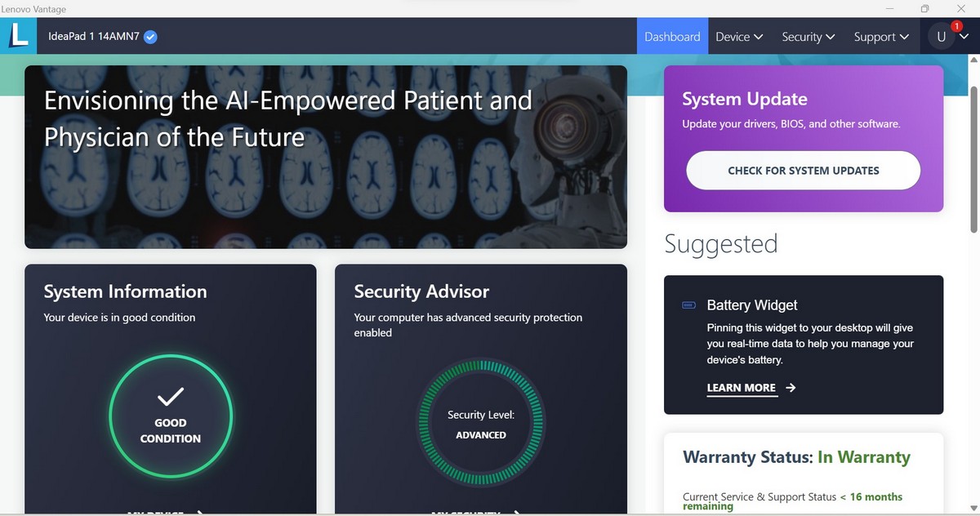Image resolution: width=980 pixels, height=516 pixels.
Task: Switch to the Dashboard tab
Action: [672, 37]
